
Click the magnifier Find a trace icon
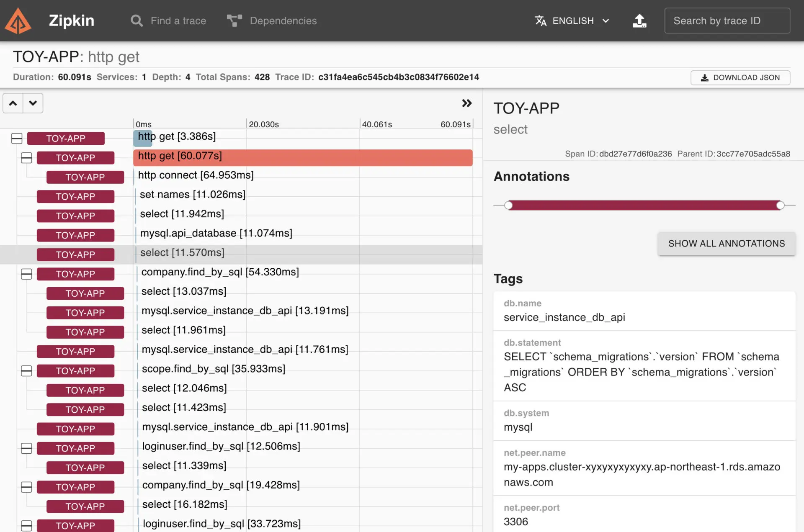point(137,21)
